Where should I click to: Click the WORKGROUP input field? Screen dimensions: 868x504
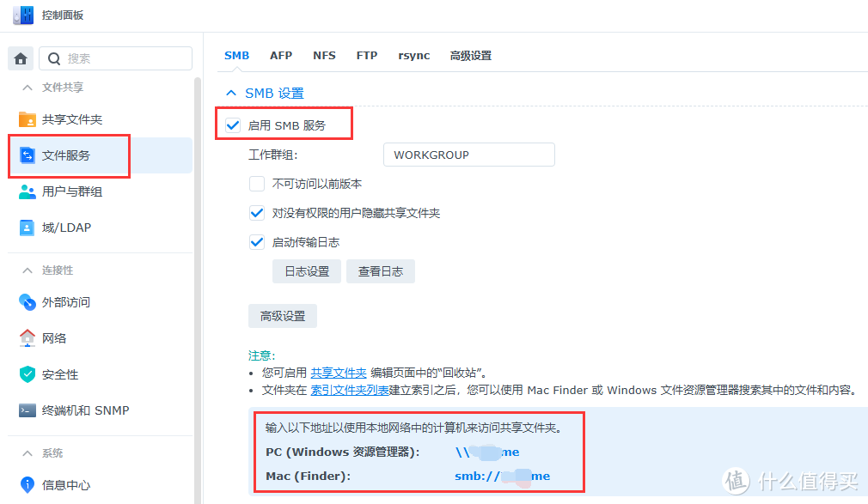(x=468, y=155)
